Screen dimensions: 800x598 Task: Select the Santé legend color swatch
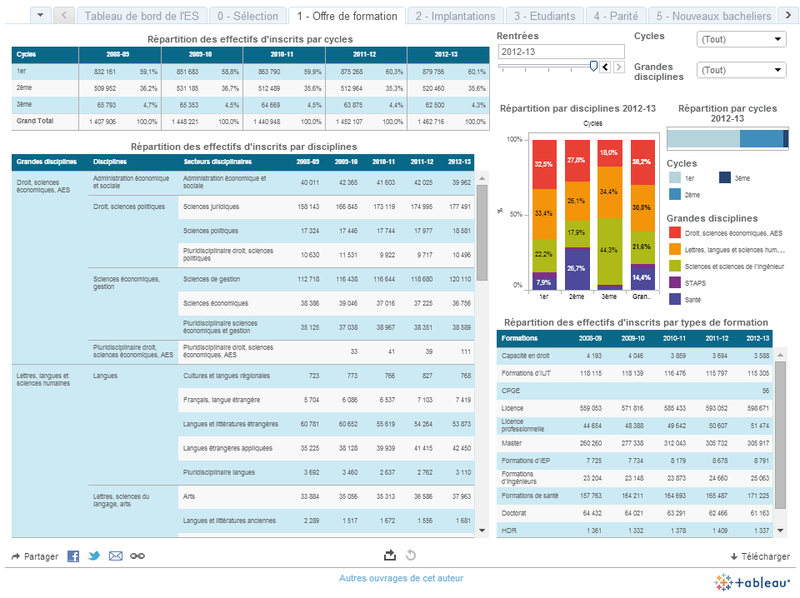click(x=675, y=299)
